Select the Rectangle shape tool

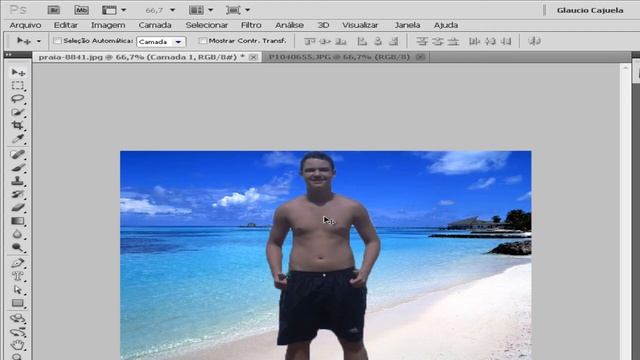click(x=18, y=303)
